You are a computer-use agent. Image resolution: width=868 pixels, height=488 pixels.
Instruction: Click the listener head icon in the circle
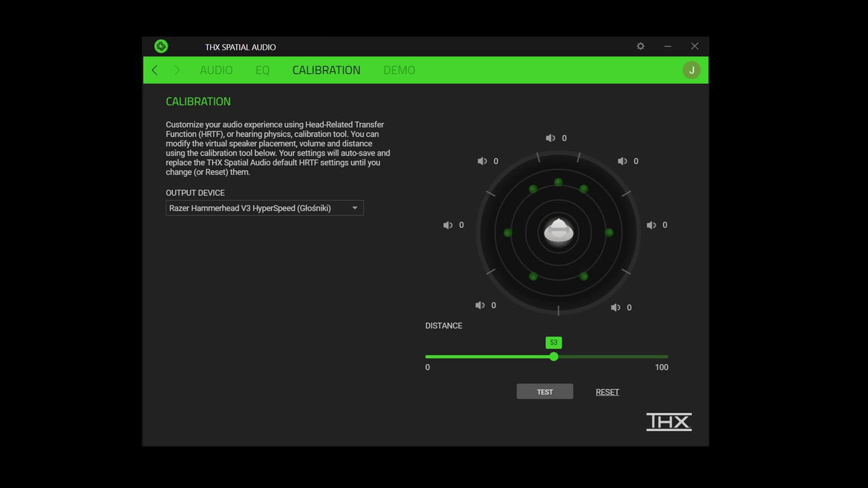tap(558, 232)
